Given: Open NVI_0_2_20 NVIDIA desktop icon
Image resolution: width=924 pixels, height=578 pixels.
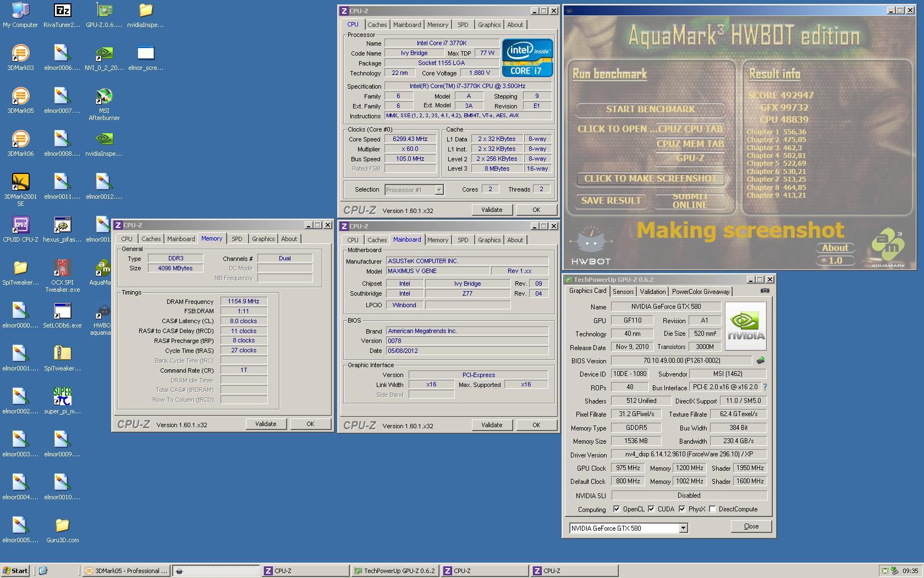Looking at the screenshot, I should point(104,58).
